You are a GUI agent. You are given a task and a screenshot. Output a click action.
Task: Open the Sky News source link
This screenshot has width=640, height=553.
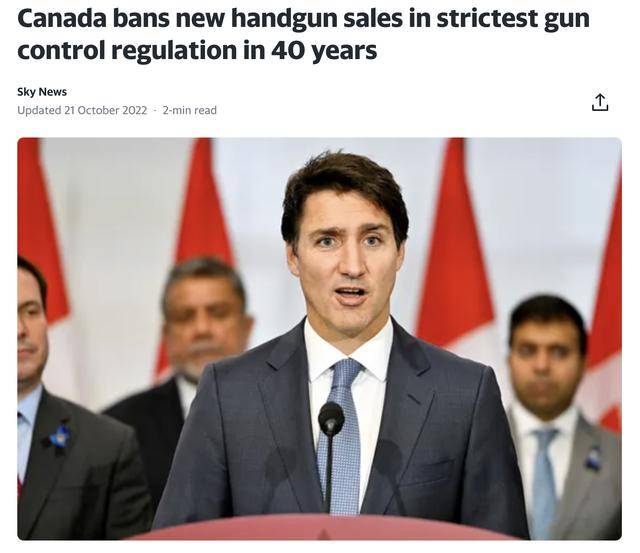[x=42, y=92]
